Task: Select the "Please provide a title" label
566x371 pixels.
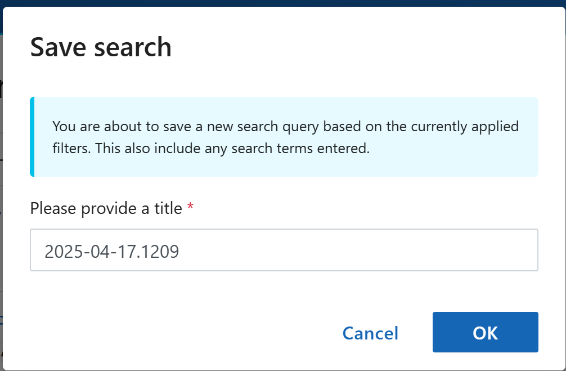Action: pos(106,208)
